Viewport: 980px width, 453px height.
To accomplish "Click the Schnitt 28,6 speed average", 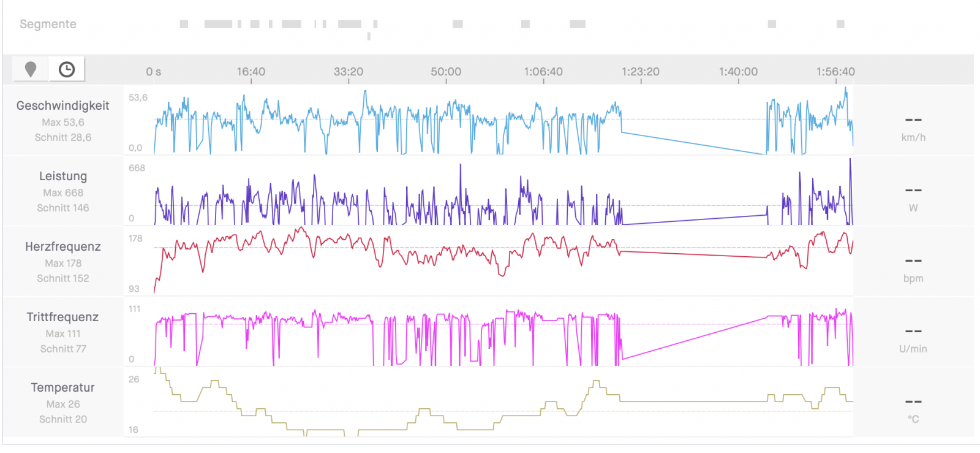I will click(x=63, y=137).
